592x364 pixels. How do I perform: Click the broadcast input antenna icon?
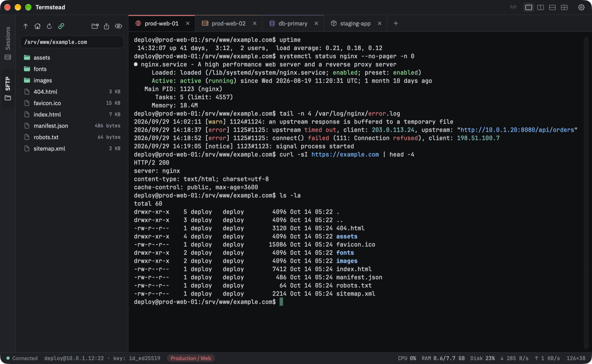point(513,7)
